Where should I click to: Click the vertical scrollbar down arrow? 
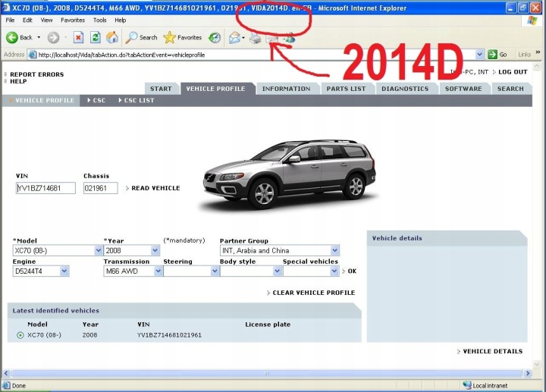click(537, 365)
